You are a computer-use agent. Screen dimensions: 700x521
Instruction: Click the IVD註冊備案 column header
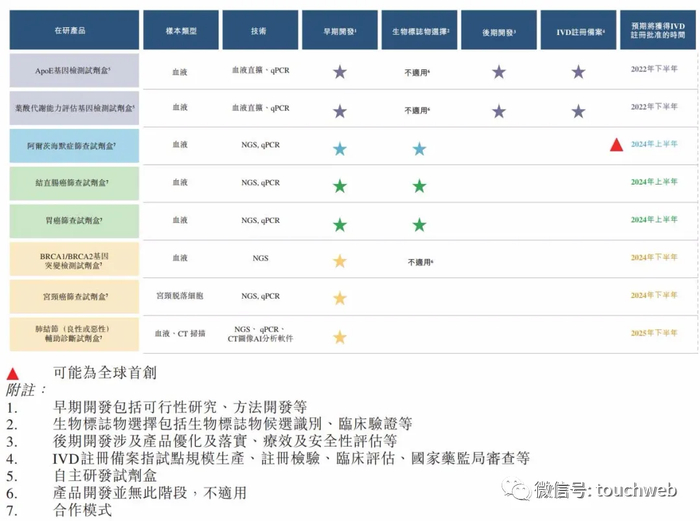pos(578,30)
